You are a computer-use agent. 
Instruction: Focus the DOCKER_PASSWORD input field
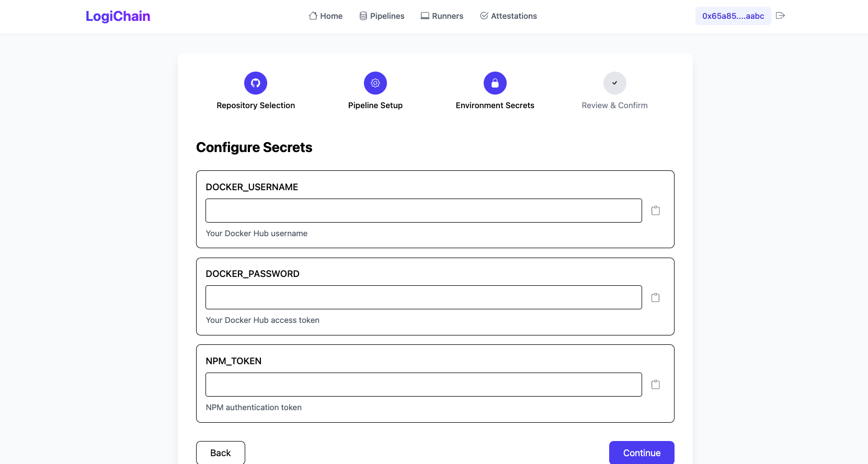click(x=424, y=297)
